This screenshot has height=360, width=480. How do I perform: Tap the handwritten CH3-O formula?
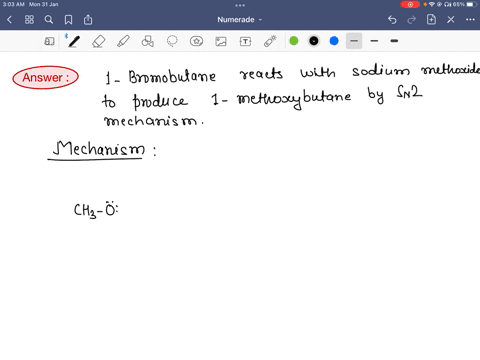(96, 210)
